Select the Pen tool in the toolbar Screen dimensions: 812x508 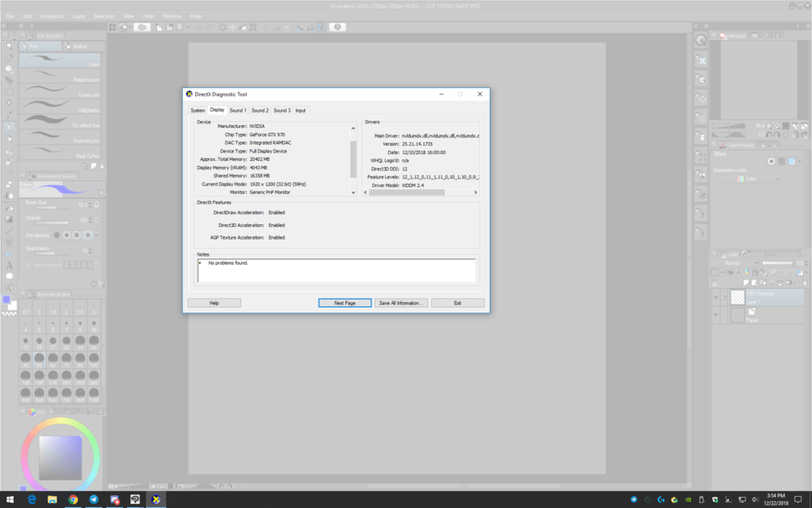8,126
